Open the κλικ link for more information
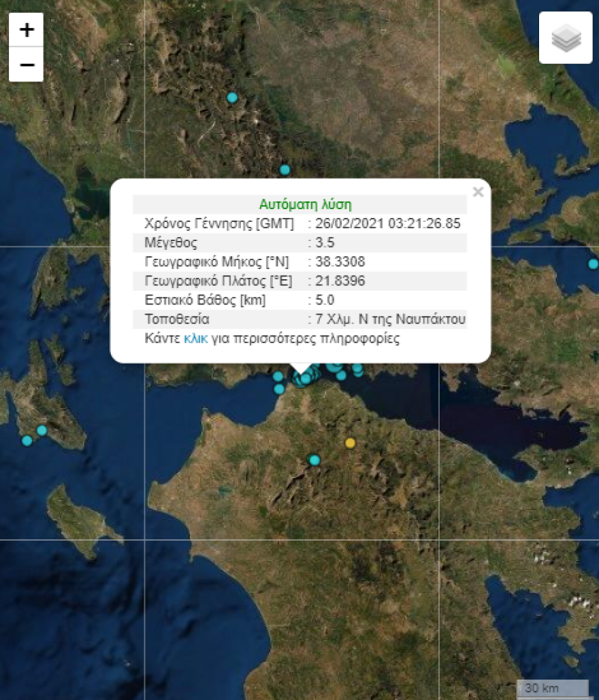 coord(195,337)
